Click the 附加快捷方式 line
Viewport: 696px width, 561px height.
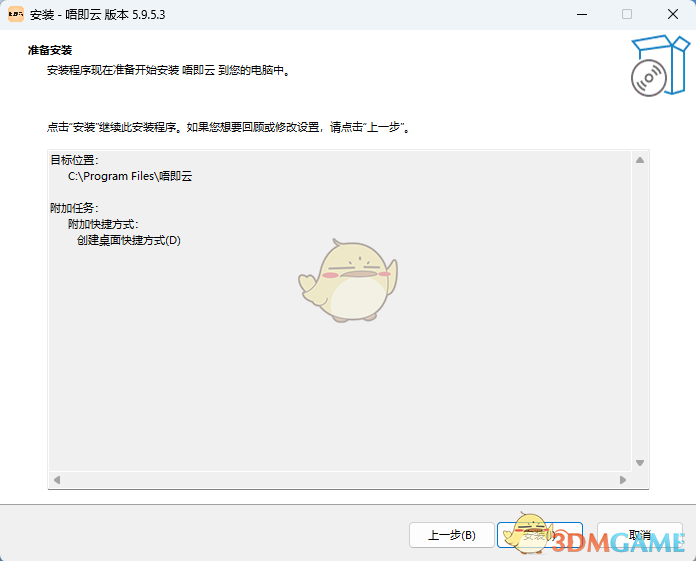click(x=103, y=224)
